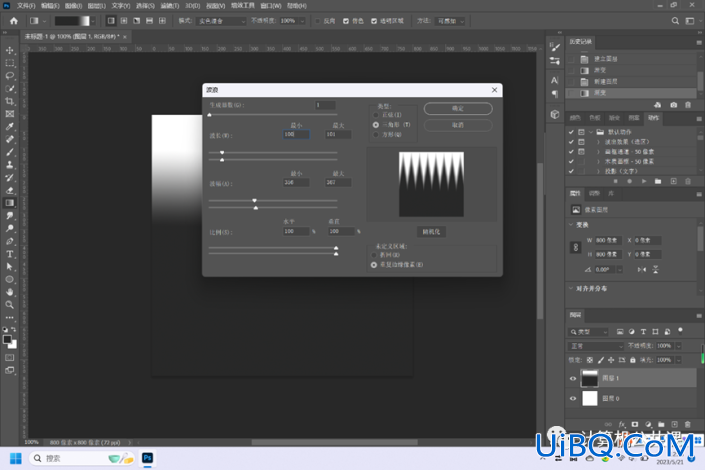Add layer style fx icon
Image resolution: width=705 pixels, height=470 pixels.
(622, 424)
